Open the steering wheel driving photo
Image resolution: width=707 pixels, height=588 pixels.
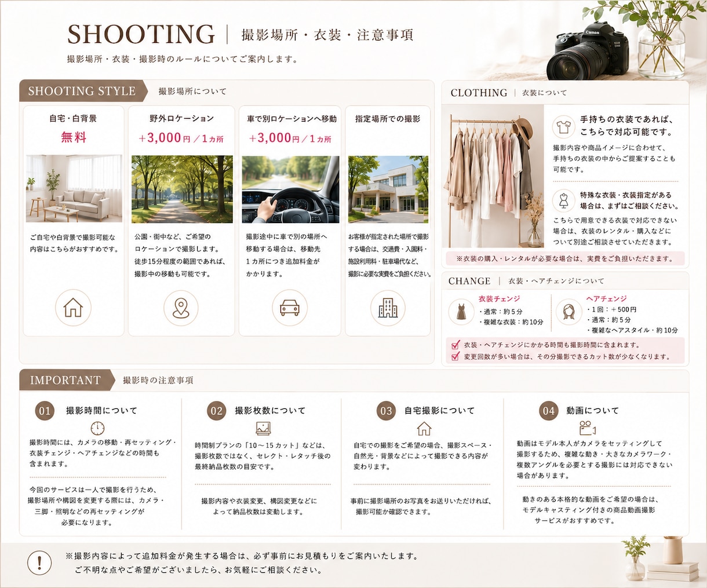[x=290, y=189]
